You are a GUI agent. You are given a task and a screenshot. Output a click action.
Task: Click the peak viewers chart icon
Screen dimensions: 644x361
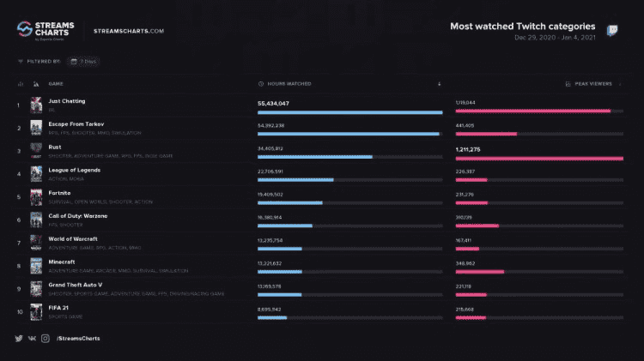coord(568,84)
